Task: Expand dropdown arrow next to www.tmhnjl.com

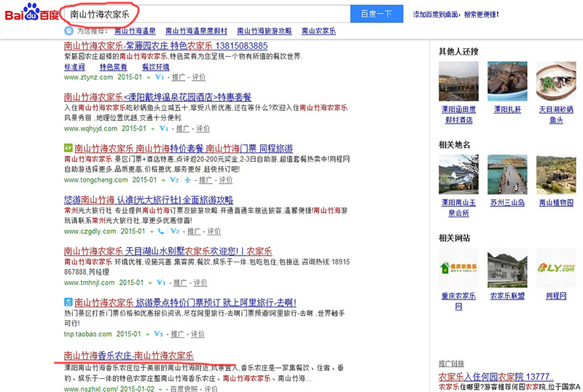Action: pos(150,283)
